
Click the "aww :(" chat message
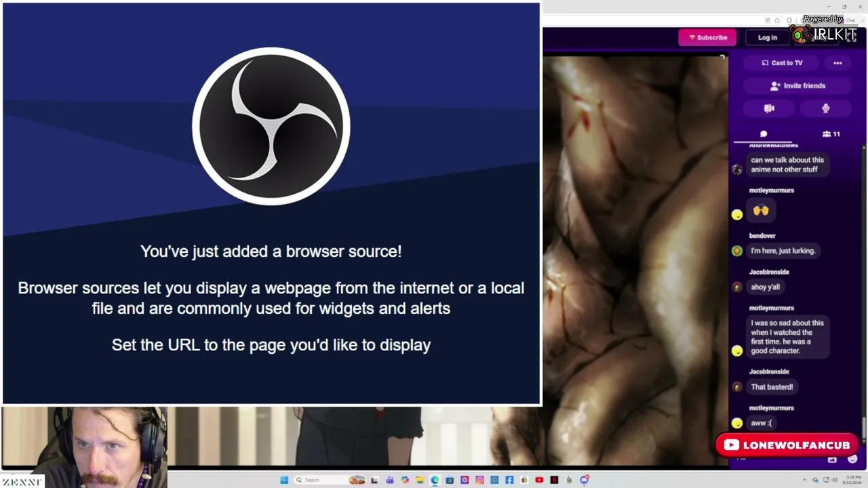pos(761,423)
